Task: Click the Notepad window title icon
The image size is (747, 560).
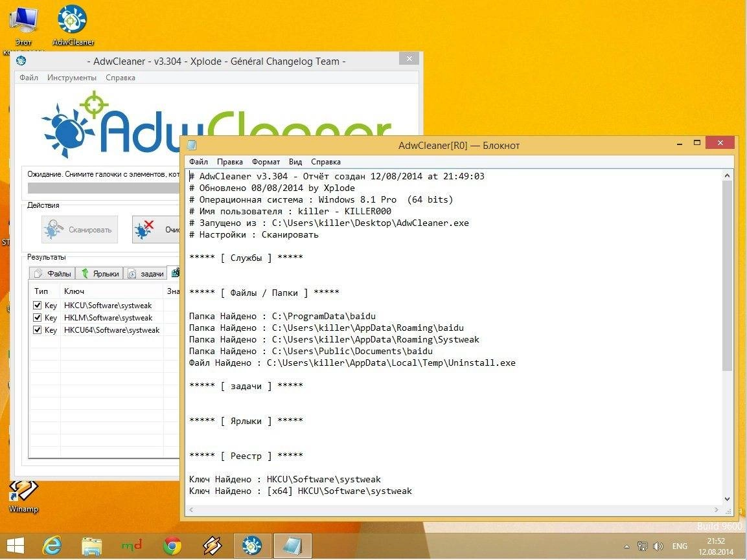Action: 192,145
